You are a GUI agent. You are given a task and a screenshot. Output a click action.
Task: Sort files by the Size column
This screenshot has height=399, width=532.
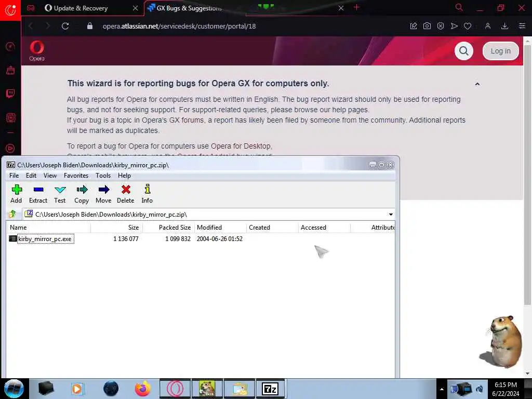117,228
